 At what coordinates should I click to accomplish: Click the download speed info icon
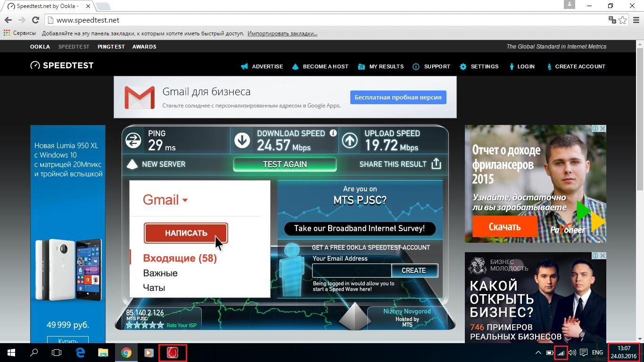click(333, 133)
